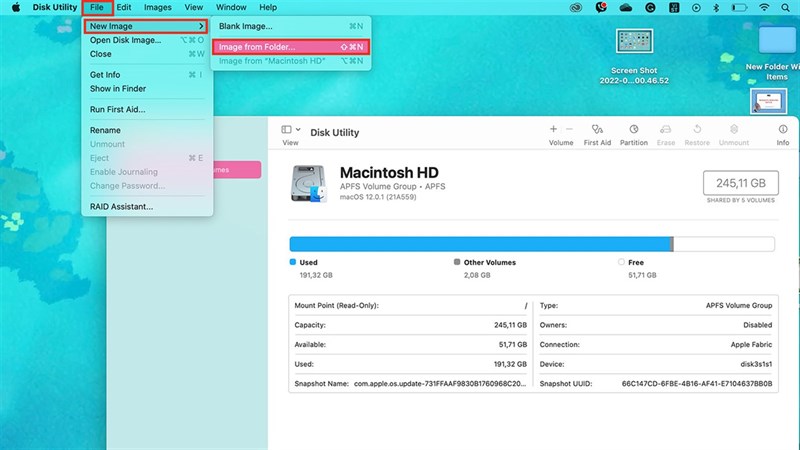This screenshot has height=450, width=800.
Task: Click the Capacity row 245,11 GB value
Action: [x=510, y=325]
